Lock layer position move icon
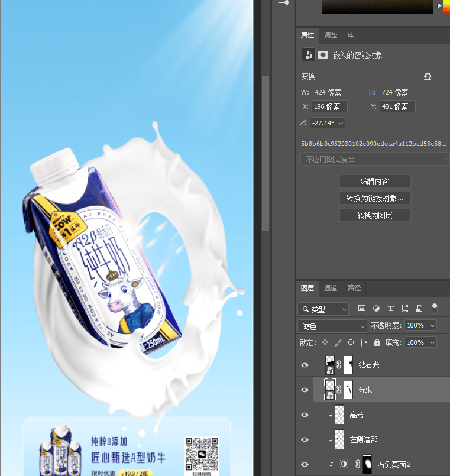This screenshot has width=450, height=476. point(351,342)
